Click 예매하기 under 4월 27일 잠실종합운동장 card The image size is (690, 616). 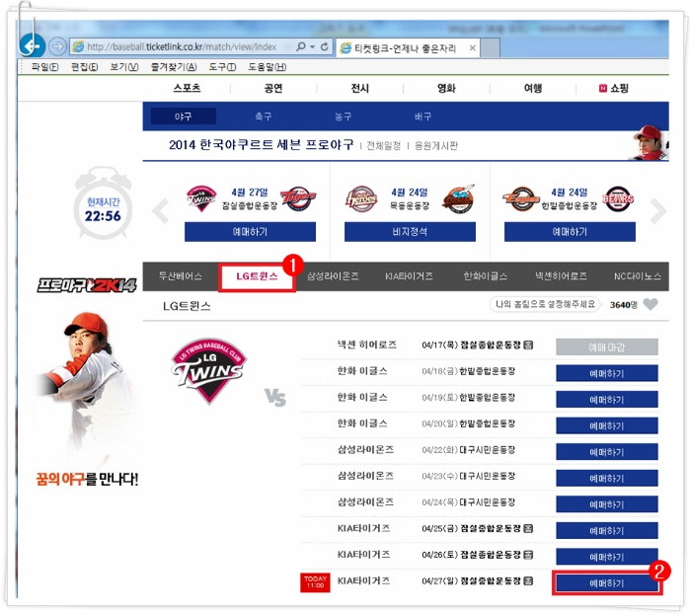[x=250, y=231]
